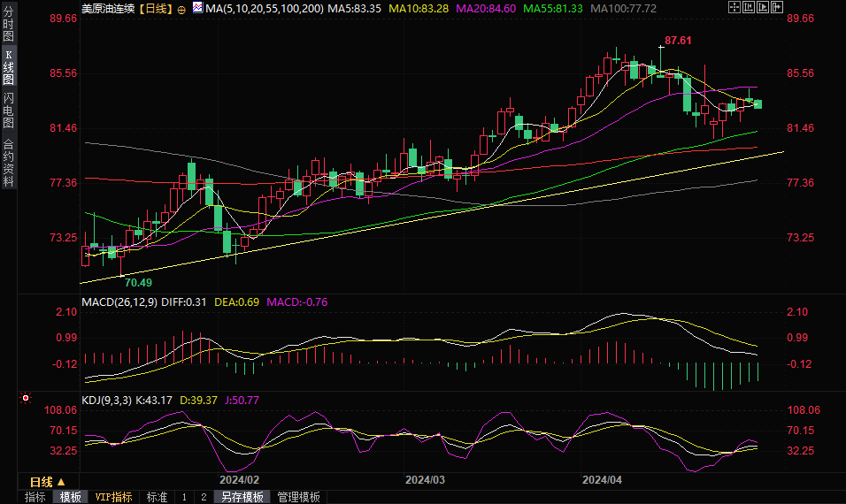Image resolution: width=846 pixels, height=504 pixels.
Task: Click the MACD(26,12,9) indicator label
Action: click(119, 302)
